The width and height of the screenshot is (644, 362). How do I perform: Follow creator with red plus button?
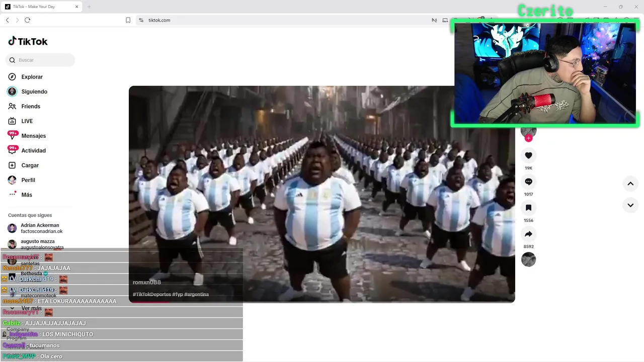528,138
